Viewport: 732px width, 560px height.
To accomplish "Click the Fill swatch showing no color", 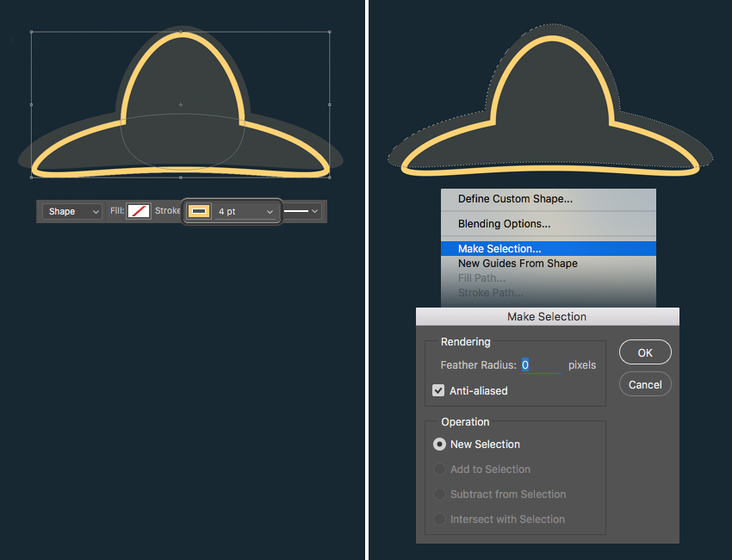I will (x=138, y=210).
